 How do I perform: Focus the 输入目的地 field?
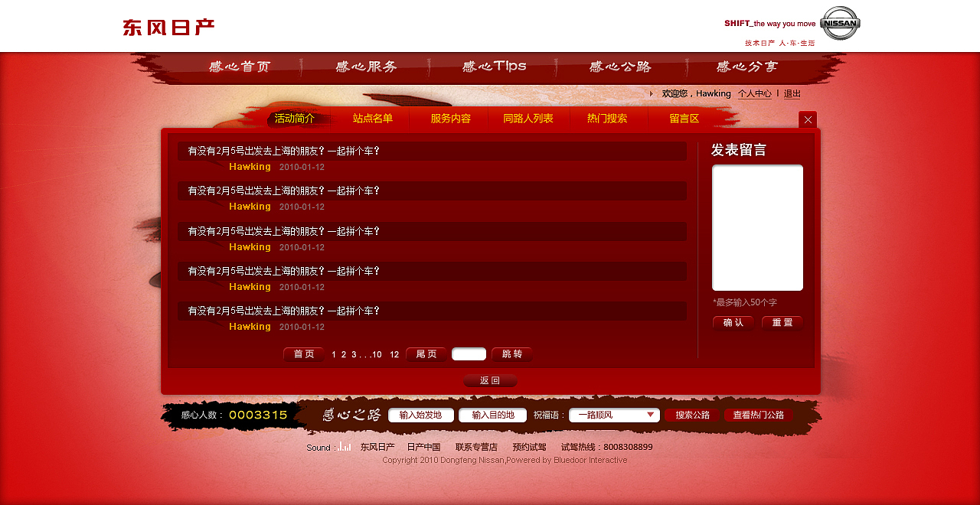tap(493, 415)
